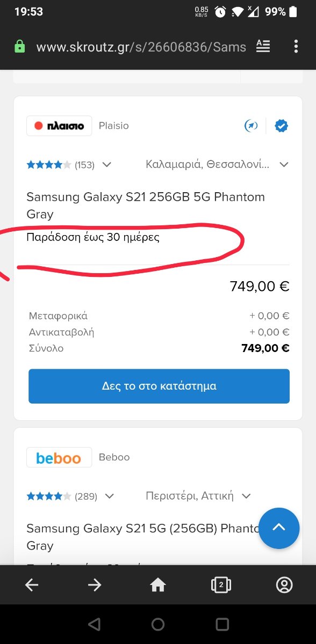Tap the skroutz.gr URL address field
Screen dimensions: 316x644
click(141, 47)
